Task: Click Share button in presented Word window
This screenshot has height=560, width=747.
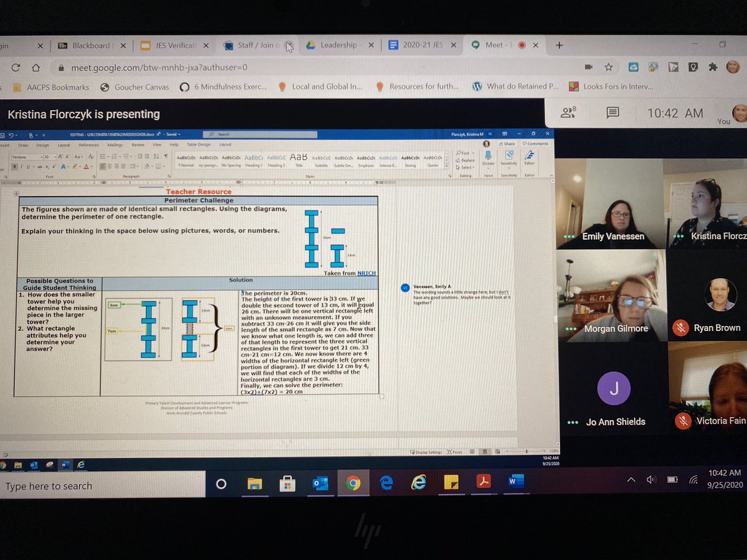Action: pos(507,144)
